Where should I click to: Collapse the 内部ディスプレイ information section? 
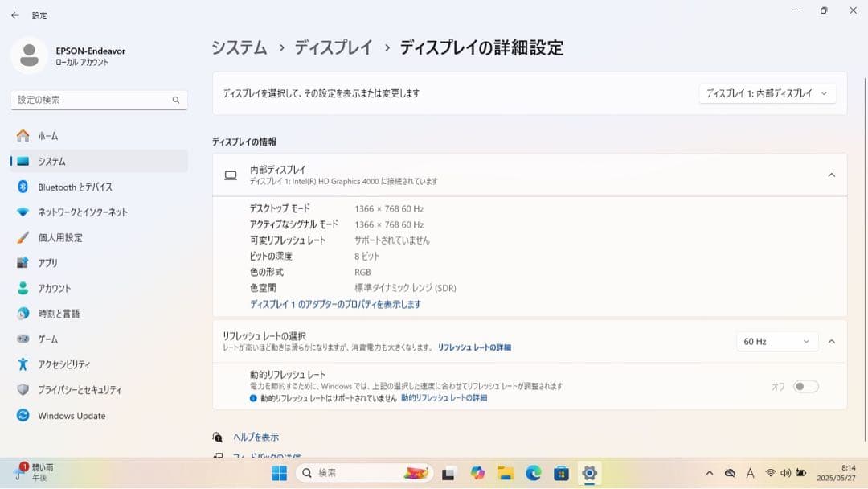click(832, 175)
